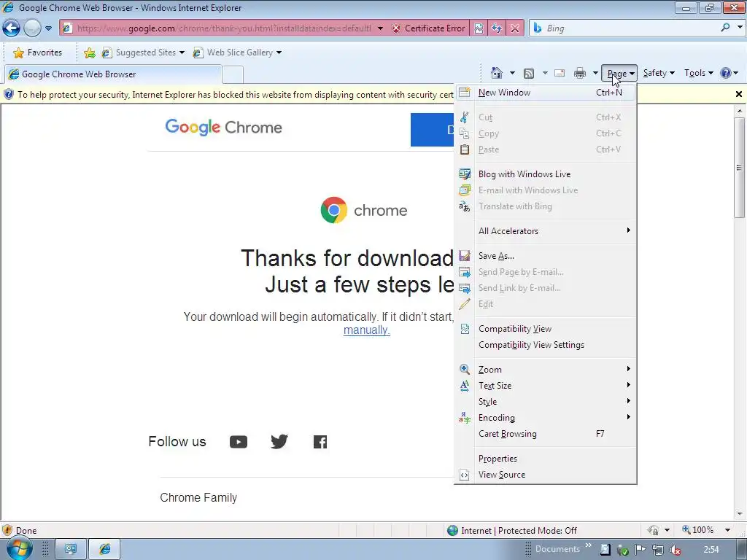The width and height of the screenshot is (747, 560).
Task: Click the Help question mark icon
Action: pyautogui.click(x=726, y=73)
